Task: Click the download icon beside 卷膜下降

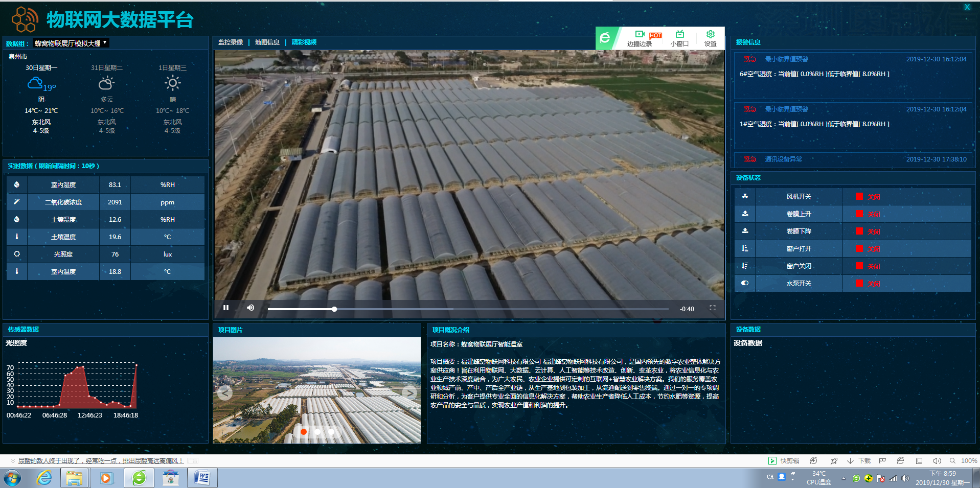Action: (x=745, y=231)
